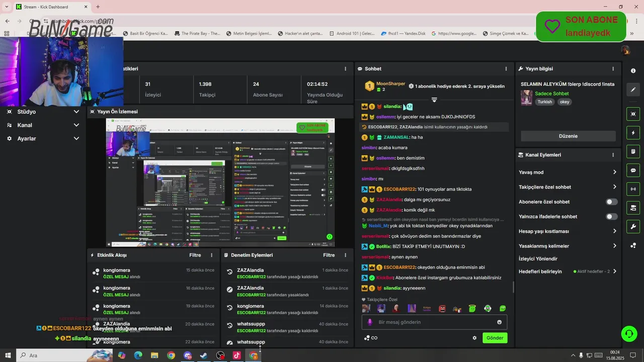This screenshot has height=362, width=644.
Task: Open the info icon in right sidebar
Action: 633,71
